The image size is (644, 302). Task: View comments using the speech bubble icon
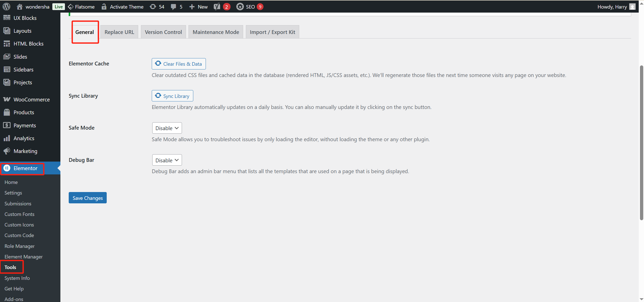[x=173, y=7]
